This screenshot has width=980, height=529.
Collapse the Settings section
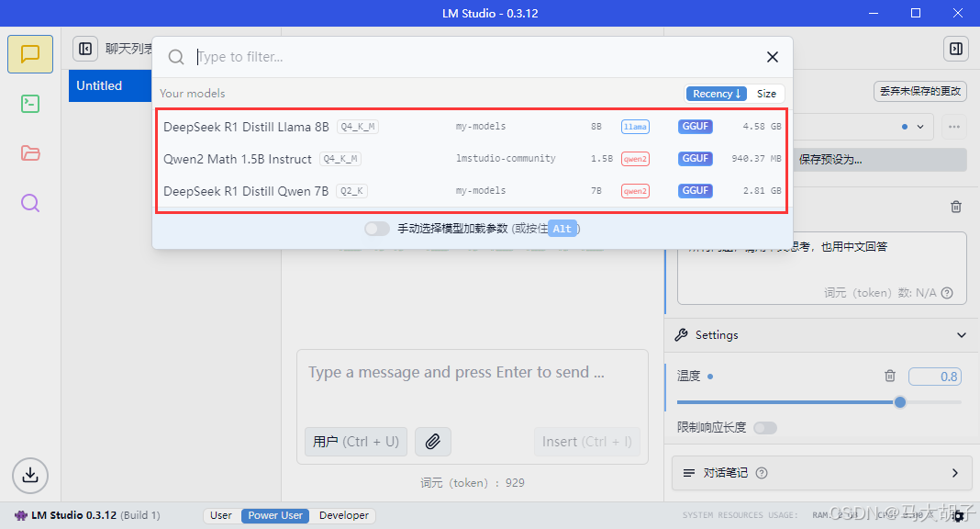click(x=962, y=335)
